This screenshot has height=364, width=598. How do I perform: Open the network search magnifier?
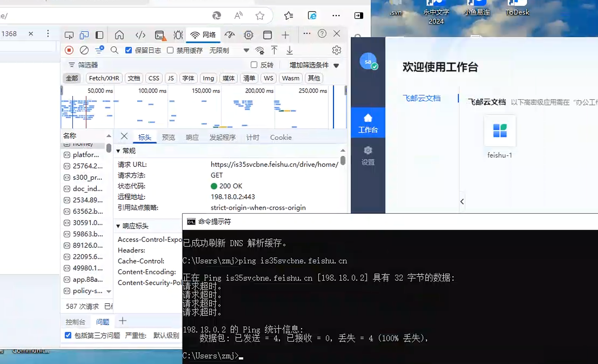coord(114,50)
